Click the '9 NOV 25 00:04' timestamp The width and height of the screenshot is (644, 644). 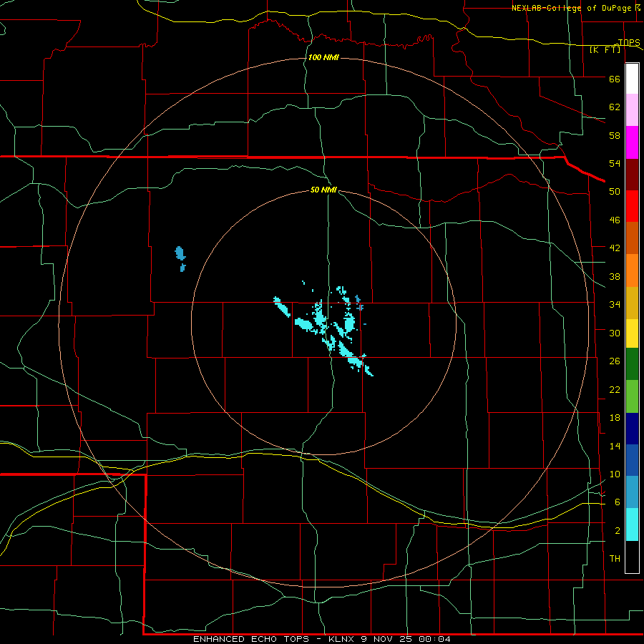pos(406,639)
